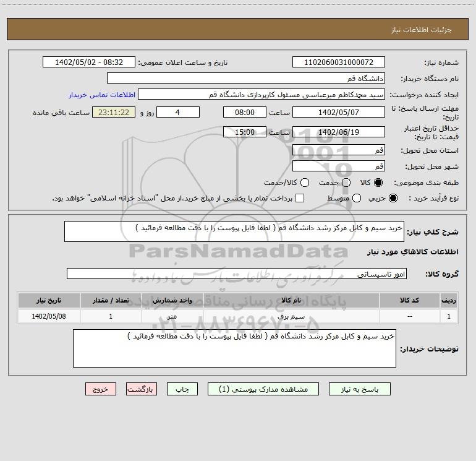The width and height of the screenshot is (476, 461).
Task: Click the requester field سید محمدکاظم میرعباسی
Action: click(x=261, y=94)
